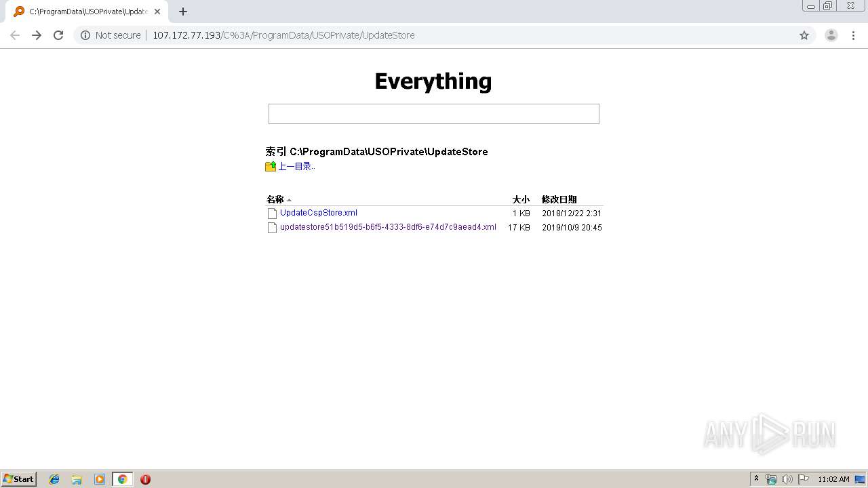Viewport: 868px width, 488px height.
Task: Bookmark the page with the star icon
Action: [804, 35]
